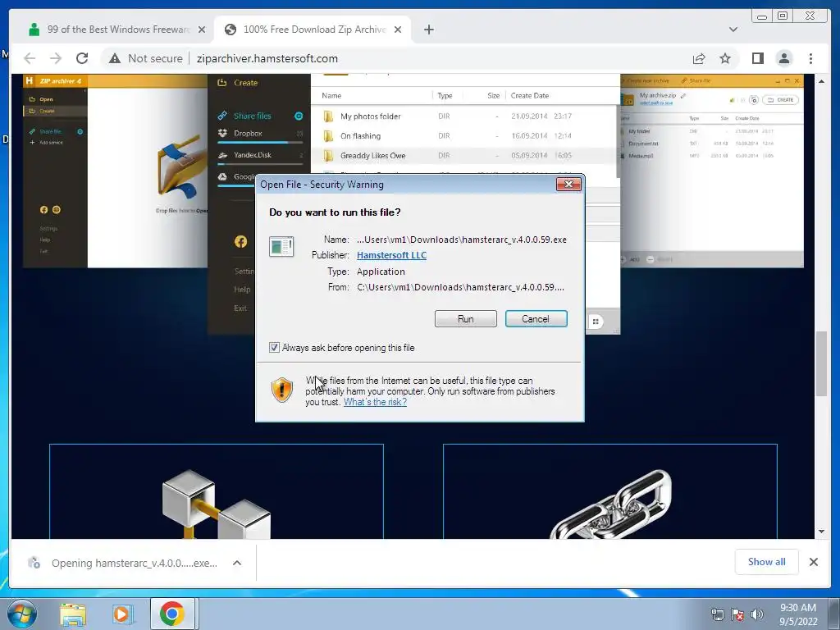Open the What's the risk? link
This screenshot has width=840, height=630.
375,402
